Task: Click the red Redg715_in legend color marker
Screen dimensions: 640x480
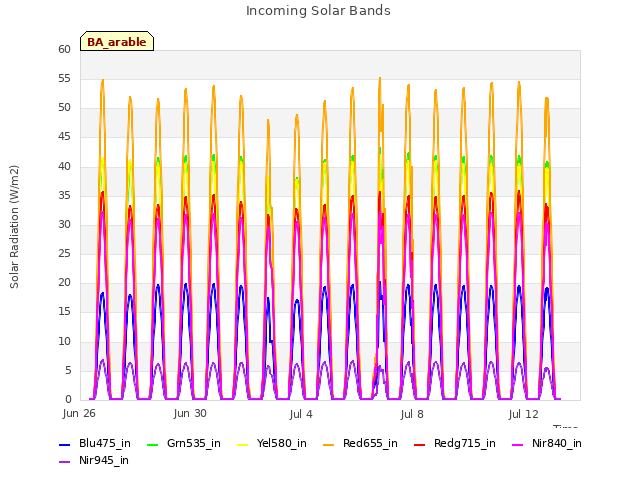Action: pos(419,444)
